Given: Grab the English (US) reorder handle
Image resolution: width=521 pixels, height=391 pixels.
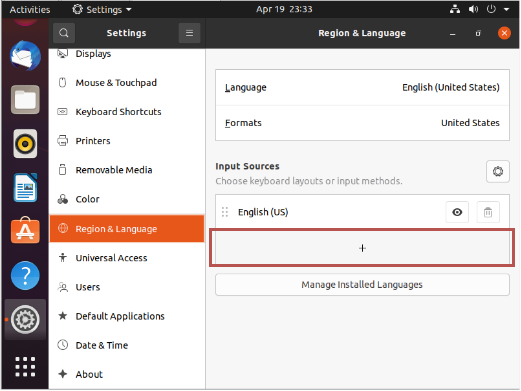Looking at the screenshot, I should pyautogui.click(x=225, y=212).
